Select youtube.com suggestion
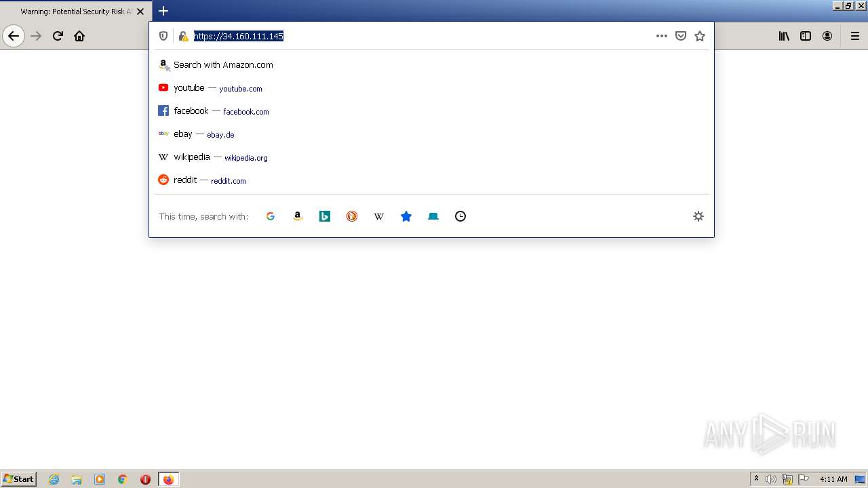This screenshot has height=488, width=868. click(431, 88)
